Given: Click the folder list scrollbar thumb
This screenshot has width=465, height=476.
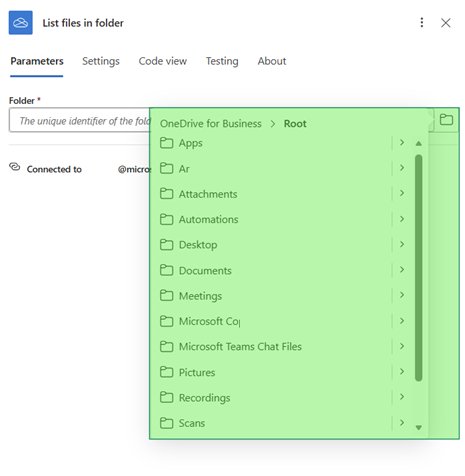Looking at the screenshot, I should point(419,268).
